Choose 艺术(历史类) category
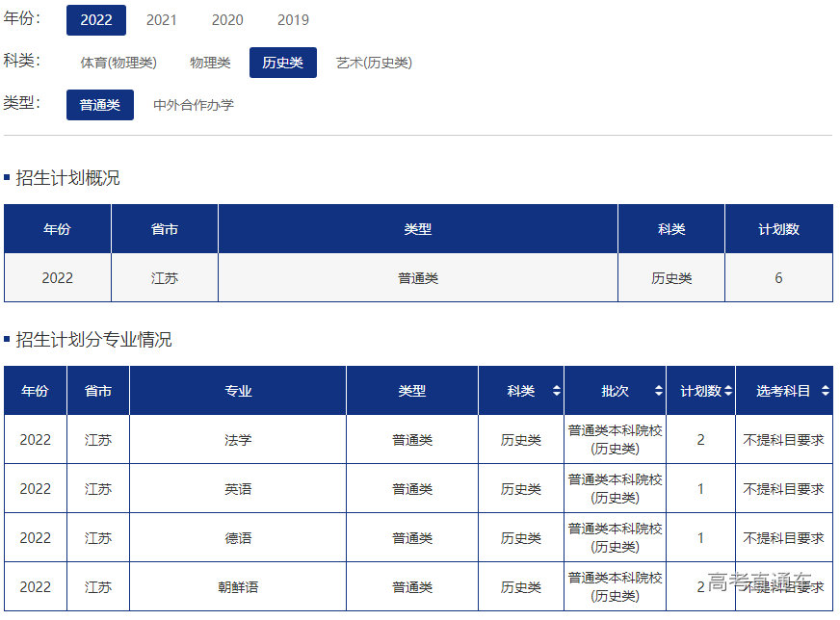 374,63
